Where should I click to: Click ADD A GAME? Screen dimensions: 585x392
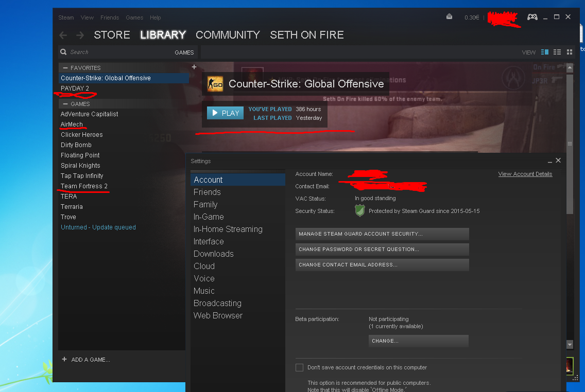tap(90, 360)
